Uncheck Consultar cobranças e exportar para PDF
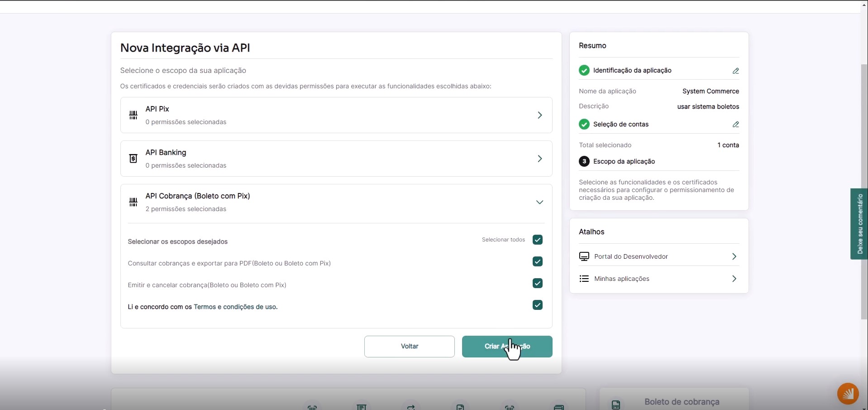 (x=538, y=262)
